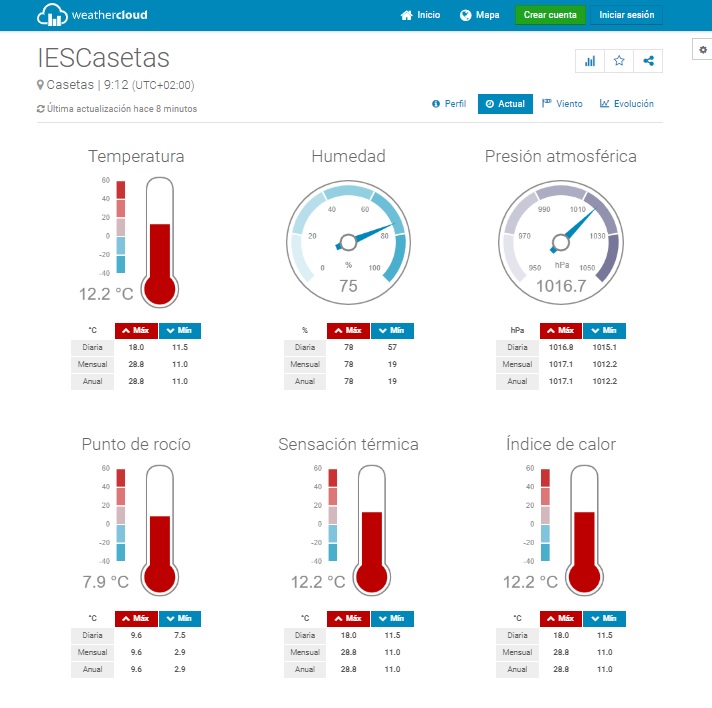712x708 pixels.
Task: Click the IESCasetas station title
Action: click(x=104, y=58)
